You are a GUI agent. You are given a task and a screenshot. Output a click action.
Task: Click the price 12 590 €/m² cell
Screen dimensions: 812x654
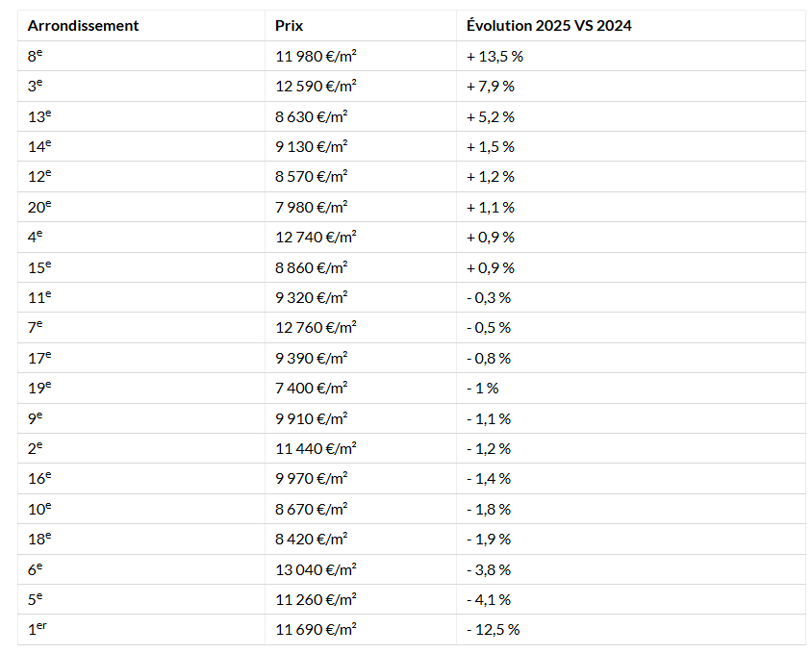[316, 87]
